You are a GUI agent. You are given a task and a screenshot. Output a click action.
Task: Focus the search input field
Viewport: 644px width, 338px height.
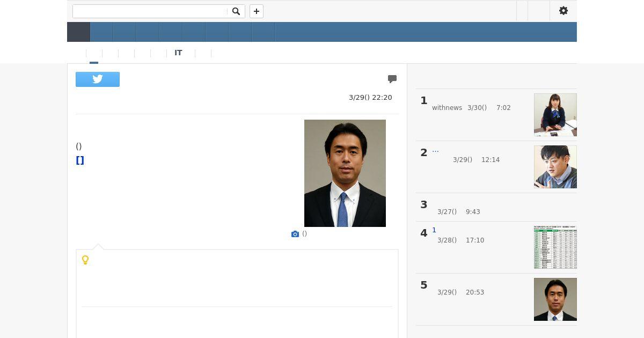click(150, 11)
